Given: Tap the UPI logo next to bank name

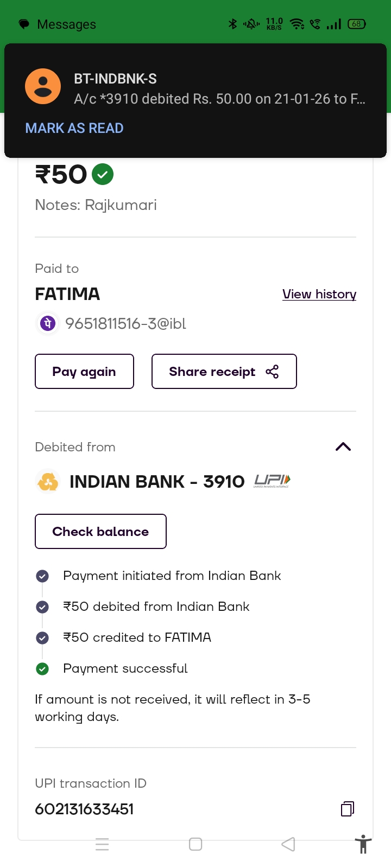Looking at the screenshot, I should tap(272, 481).
